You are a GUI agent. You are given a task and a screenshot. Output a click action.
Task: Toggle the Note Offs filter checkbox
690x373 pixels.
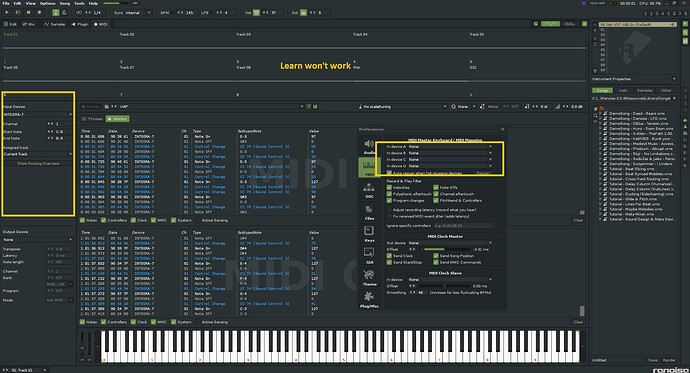436,187
